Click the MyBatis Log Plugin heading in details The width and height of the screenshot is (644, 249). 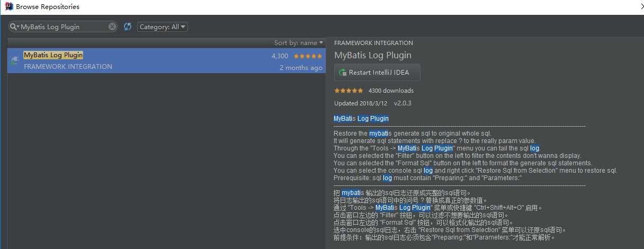pyautogui.click(x=373, y=55)
